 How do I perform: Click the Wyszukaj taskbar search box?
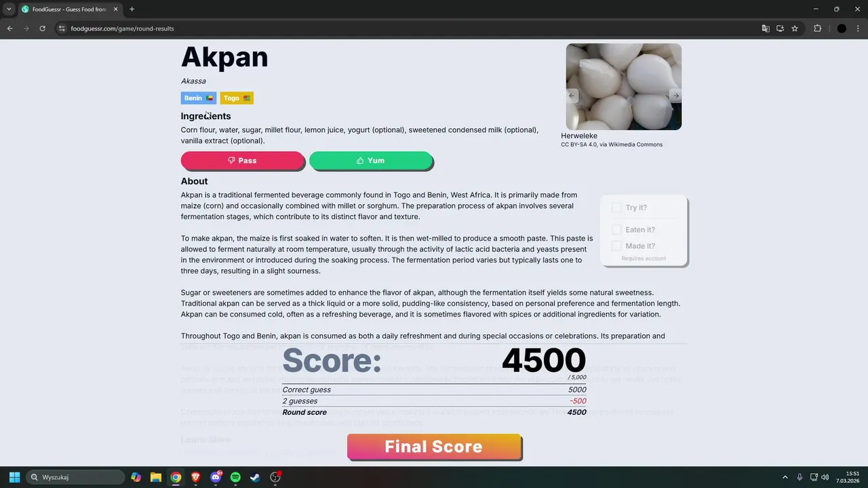pos(75,477)
